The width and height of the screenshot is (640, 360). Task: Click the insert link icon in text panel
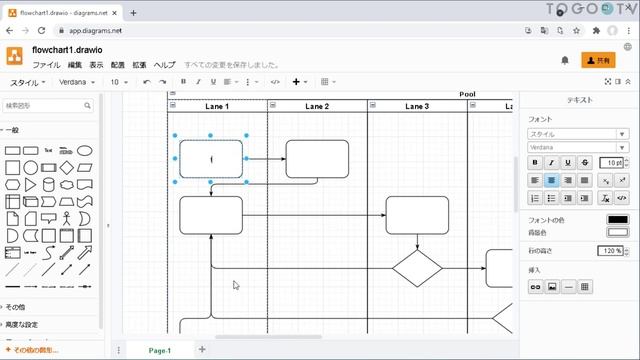pos(535,287)
